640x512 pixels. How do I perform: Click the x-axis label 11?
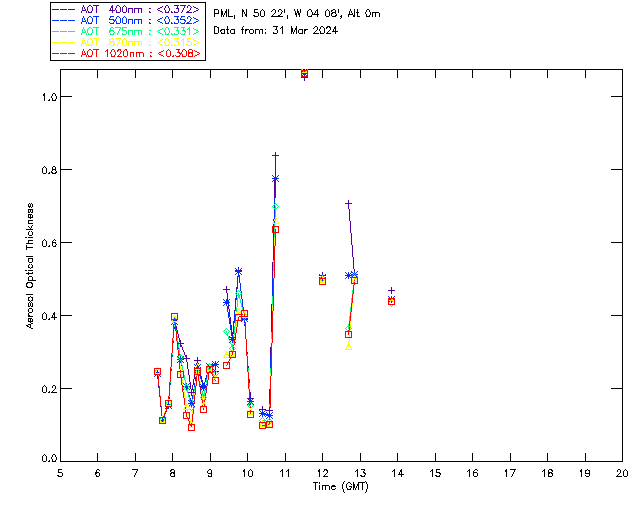[285, 473]
